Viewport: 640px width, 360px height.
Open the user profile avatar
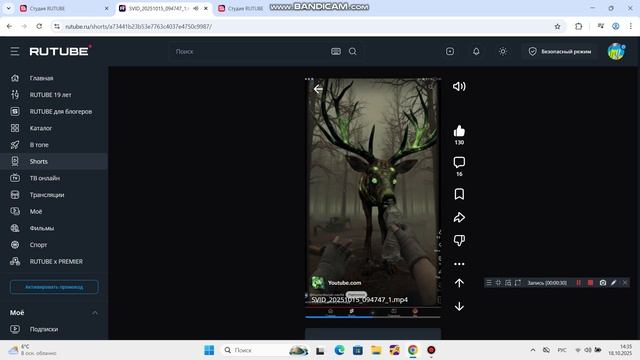click(x=616, y=51)
